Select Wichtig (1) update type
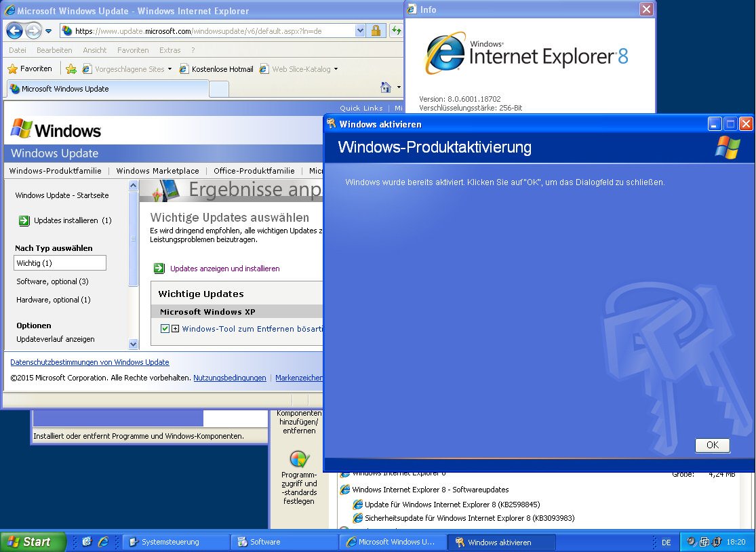 click(60, 262)
